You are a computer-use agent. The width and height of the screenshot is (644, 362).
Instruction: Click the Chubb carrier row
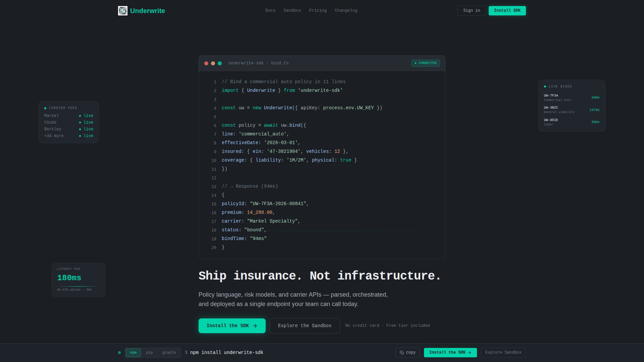69,122
